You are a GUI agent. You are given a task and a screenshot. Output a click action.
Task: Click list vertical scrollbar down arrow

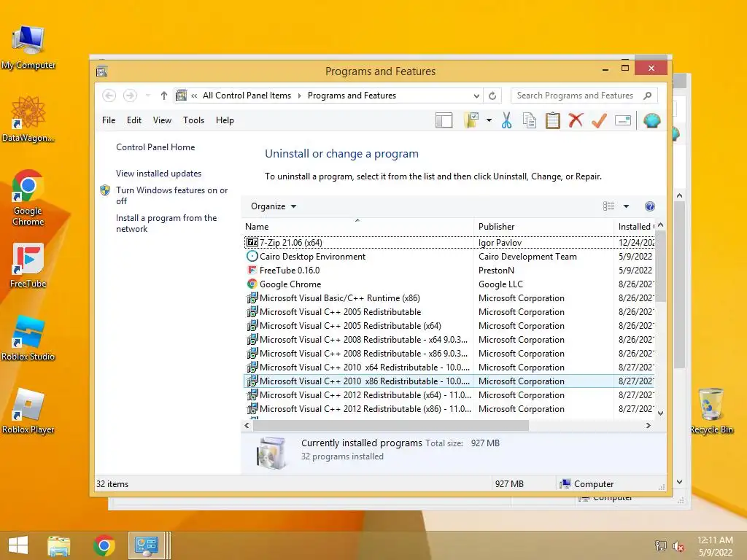point(660,413)
